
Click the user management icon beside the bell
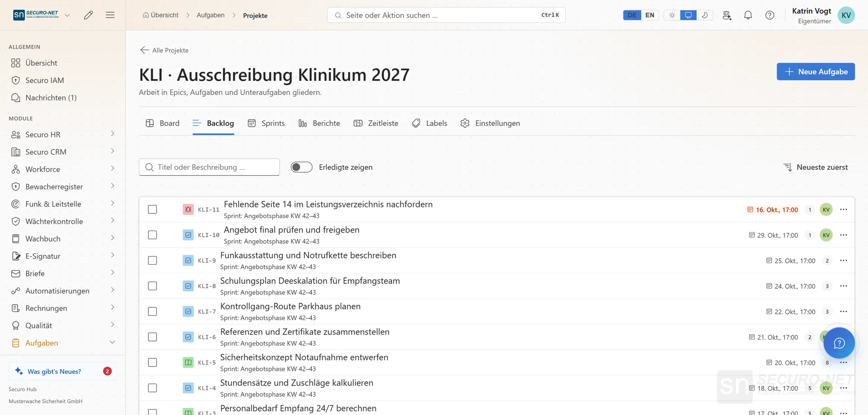tap(727, 15)
